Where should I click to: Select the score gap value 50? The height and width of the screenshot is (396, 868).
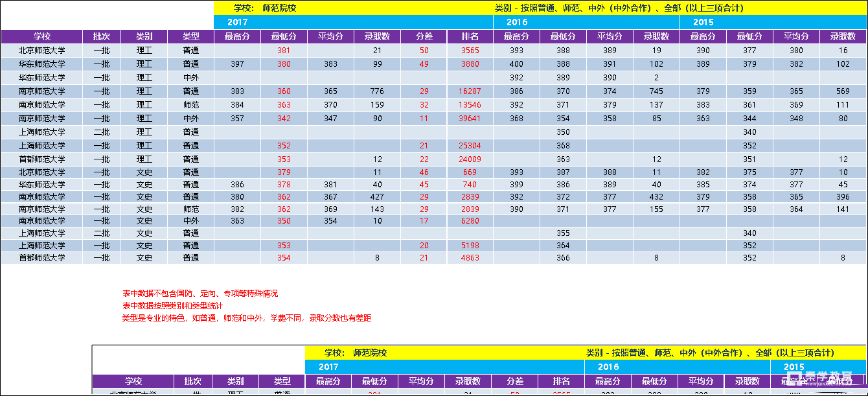(x=424, y=51)
